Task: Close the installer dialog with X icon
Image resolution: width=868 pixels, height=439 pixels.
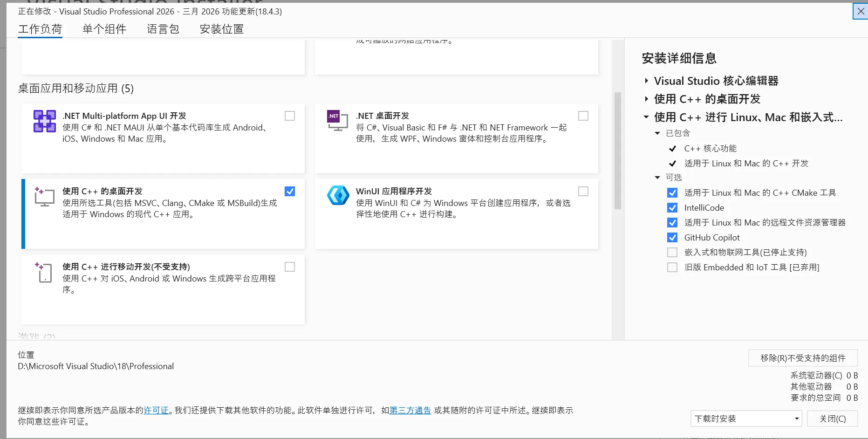Action: pyautogui.click(x=861, y=11)
